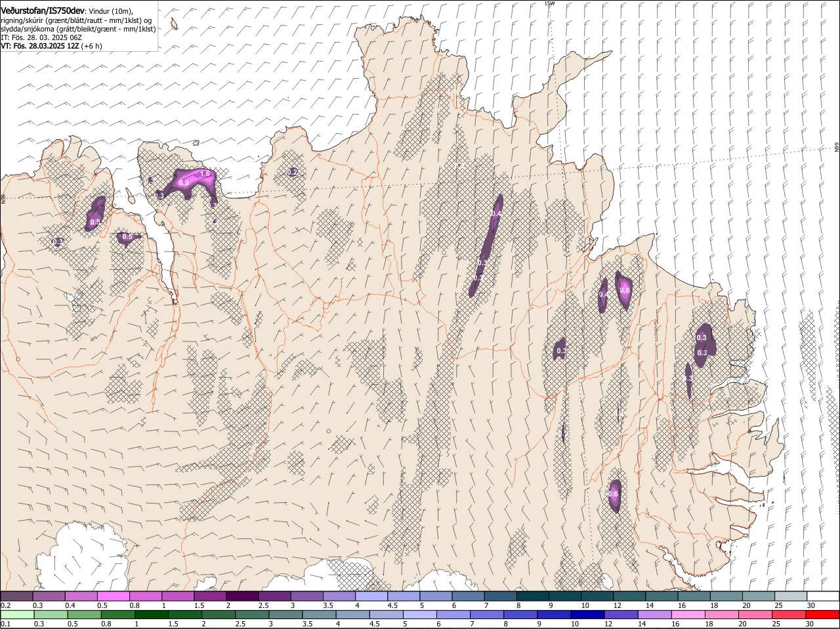Viewport: 840px width, 629px height.
Task: Click the dark purple swatch between 0.2 and 0.3
Action: [x=16, y=596]
